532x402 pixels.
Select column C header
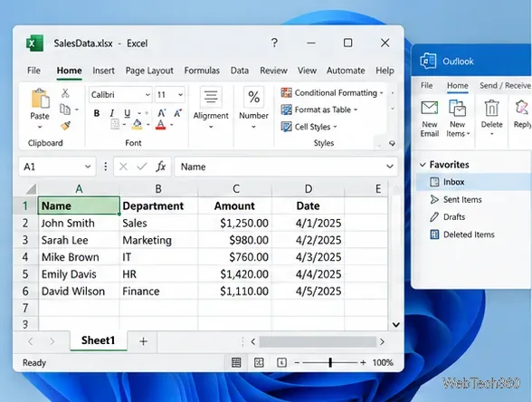(236, 188)
